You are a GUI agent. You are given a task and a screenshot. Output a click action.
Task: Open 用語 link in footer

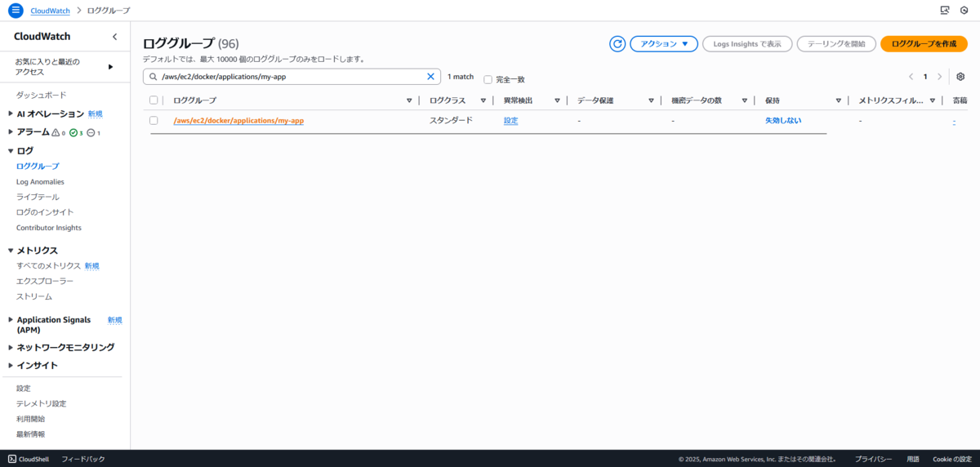coord(913,459)
